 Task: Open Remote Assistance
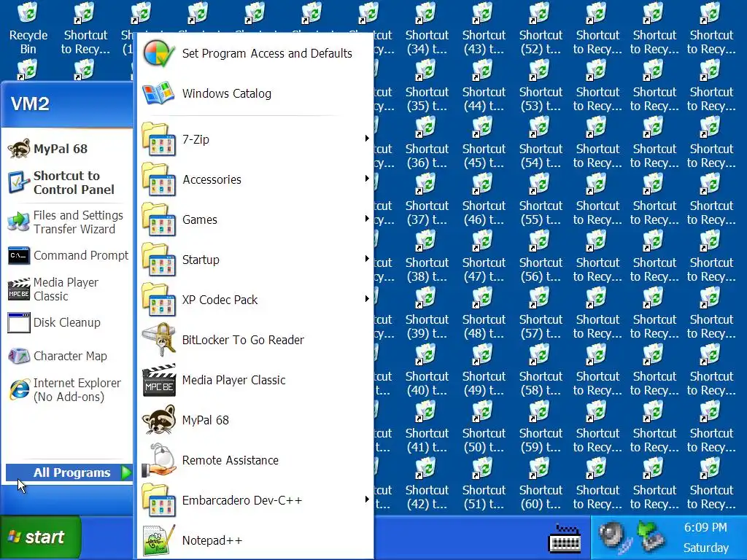[255, 460]
